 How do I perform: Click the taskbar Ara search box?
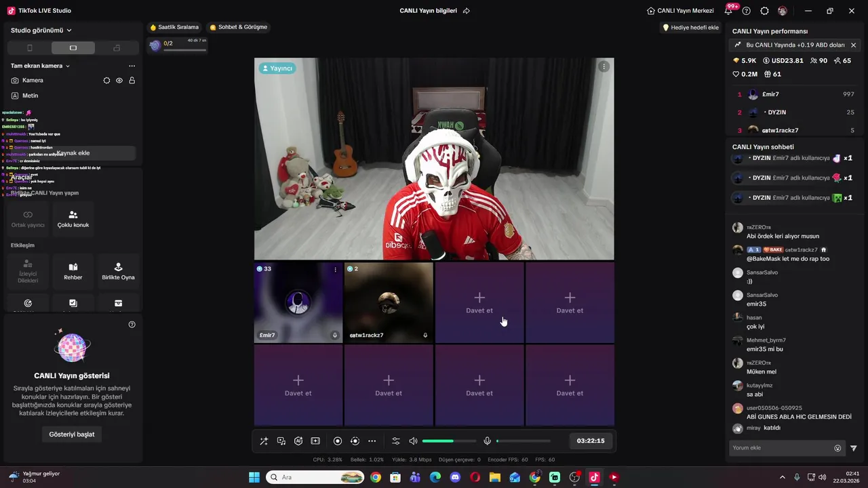coord(315,477)
